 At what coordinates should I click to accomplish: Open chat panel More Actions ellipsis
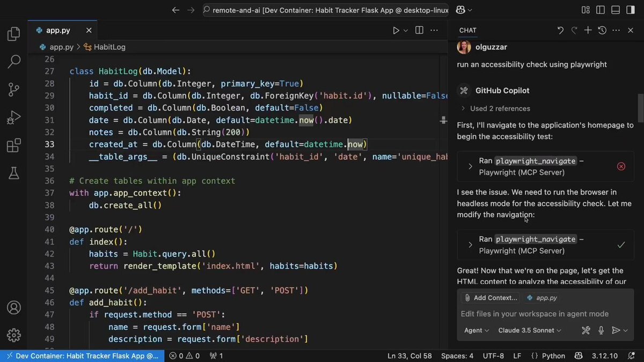[616, 31]
